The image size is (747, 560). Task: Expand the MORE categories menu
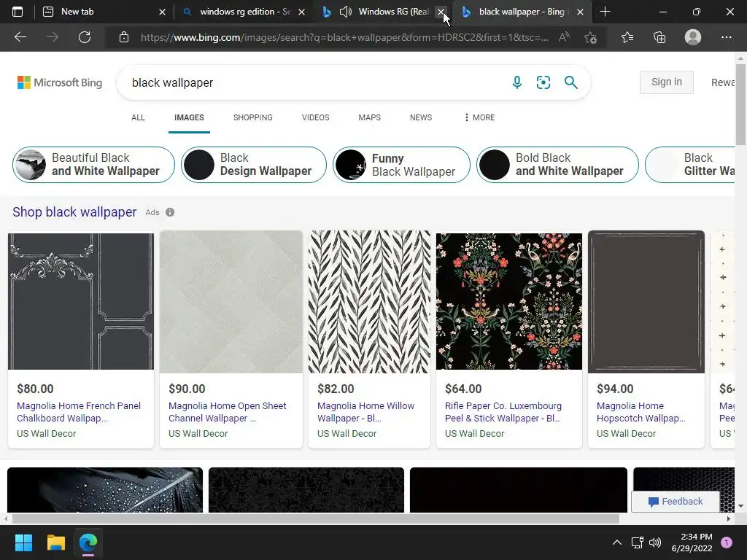[480, 117]
